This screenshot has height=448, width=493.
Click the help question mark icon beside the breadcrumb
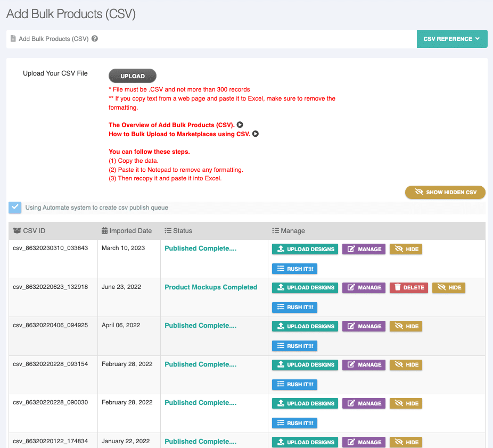coord(95,39)
